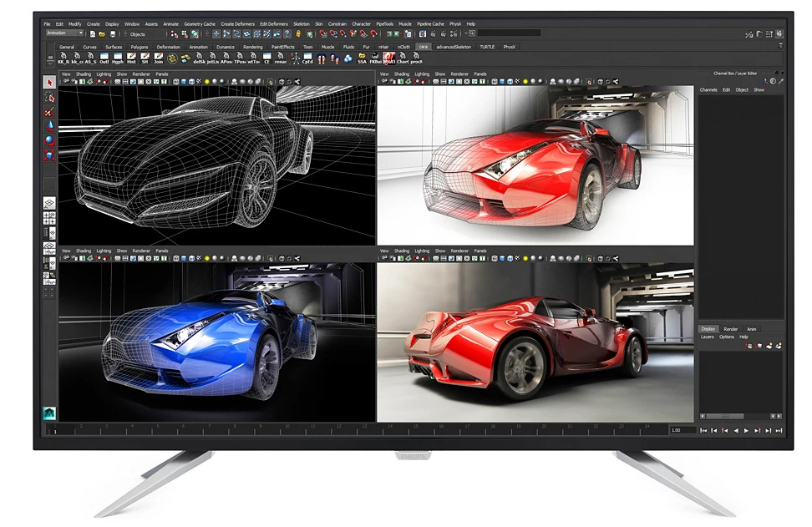The image size is (812, 527).
Task: Open Show menu of bottom-left viewport
Action: coord(122,251)
